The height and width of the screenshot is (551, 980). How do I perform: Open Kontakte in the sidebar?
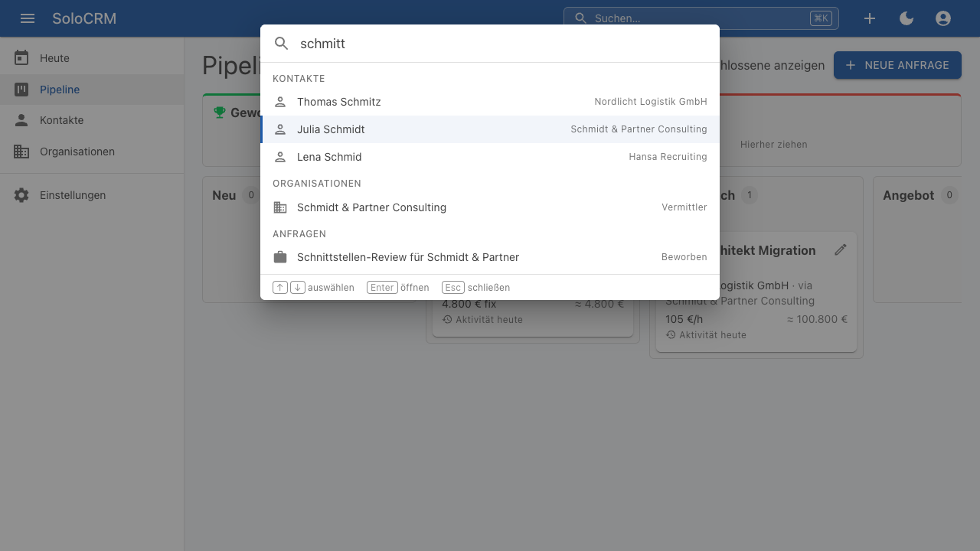[92, 120]
